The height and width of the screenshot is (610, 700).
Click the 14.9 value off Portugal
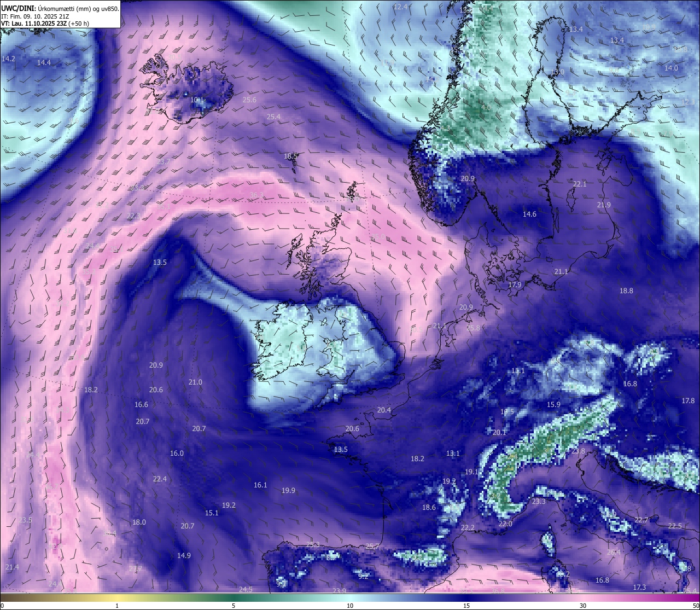pos(184,556)
